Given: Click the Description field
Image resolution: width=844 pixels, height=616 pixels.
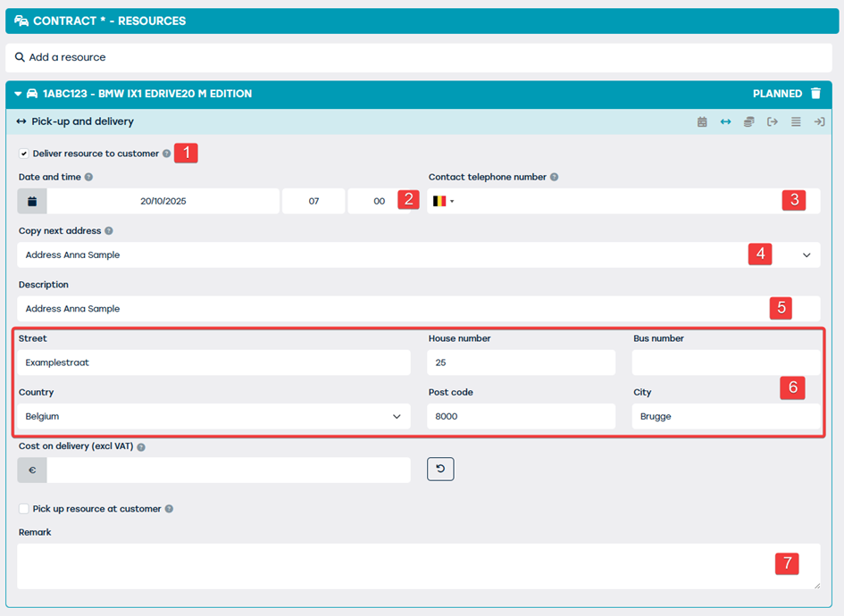Looking at the screenshot, I should point(419,309).
